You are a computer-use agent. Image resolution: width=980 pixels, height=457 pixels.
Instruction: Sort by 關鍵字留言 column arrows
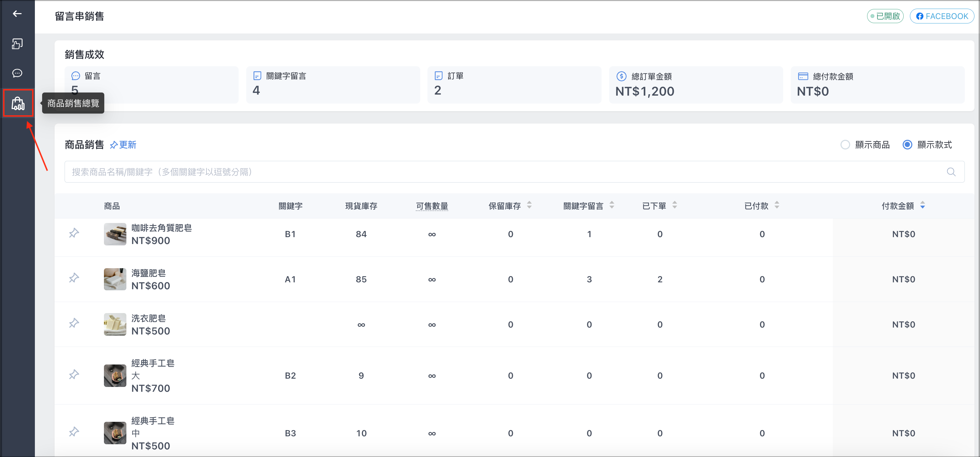coord(612,205)
